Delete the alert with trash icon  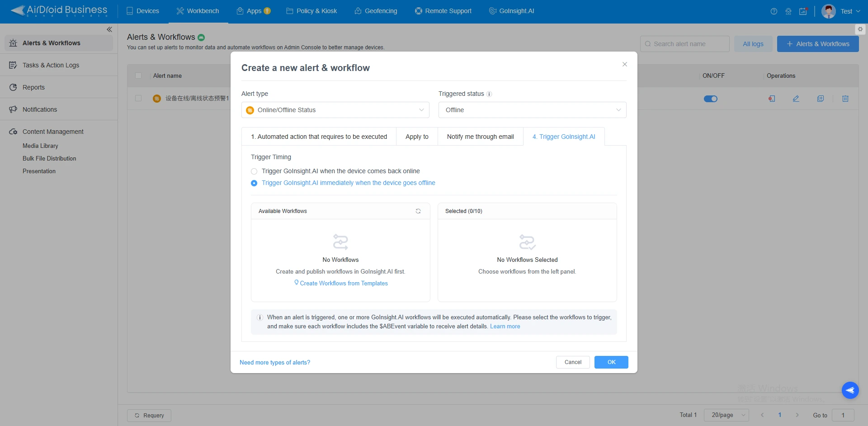click(845, 99)
